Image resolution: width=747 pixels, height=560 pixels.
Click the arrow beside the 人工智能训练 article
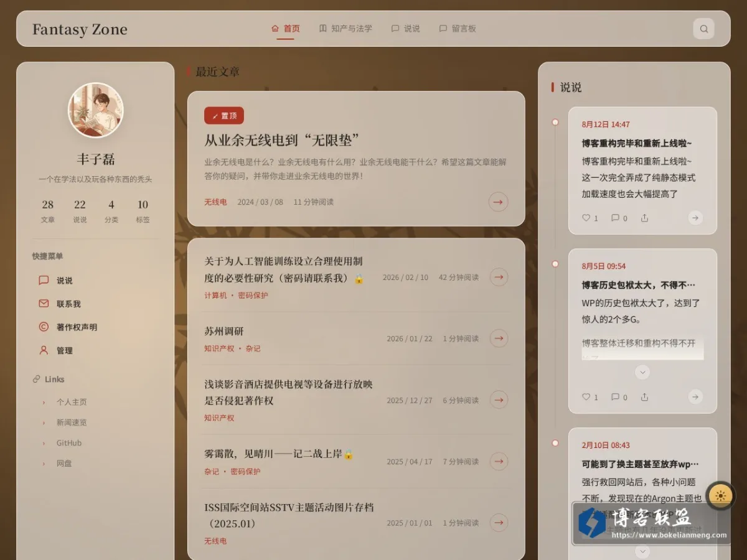[x=499, y=277]
